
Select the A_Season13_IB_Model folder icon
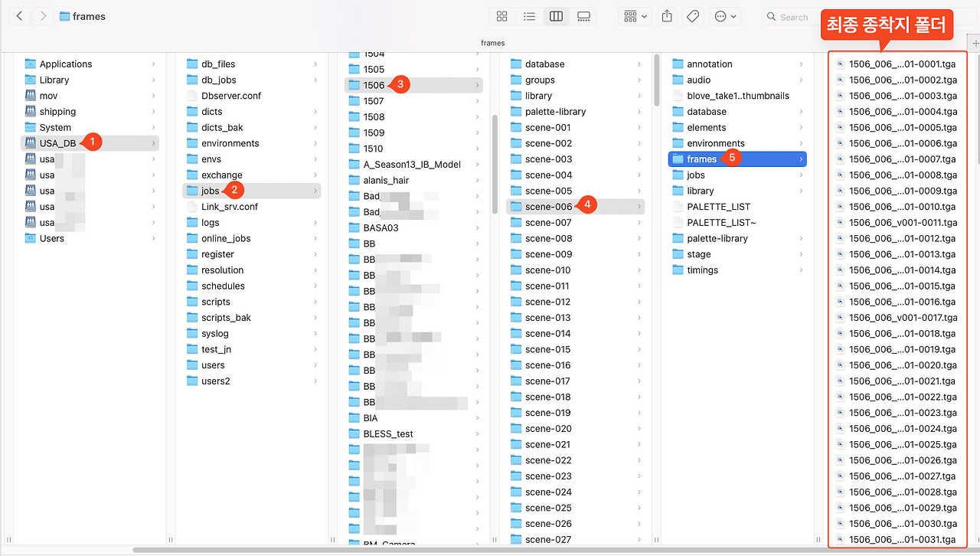tap(354, 165)
